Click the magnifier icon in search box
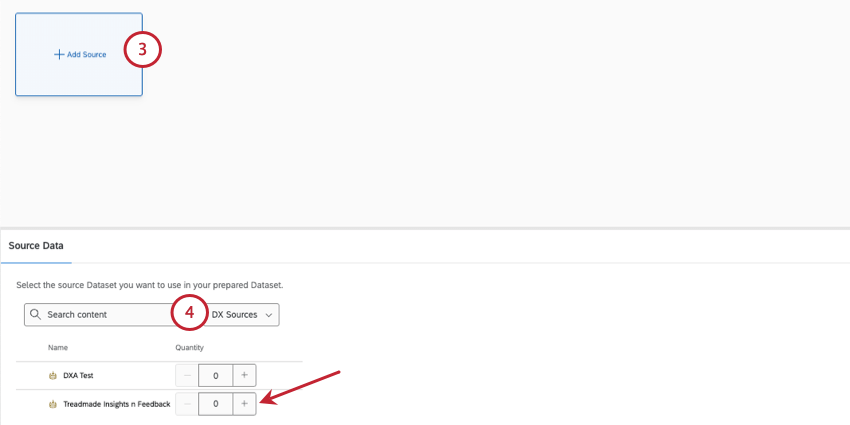Viewport: 850px width, 425px height. [35, 314]
